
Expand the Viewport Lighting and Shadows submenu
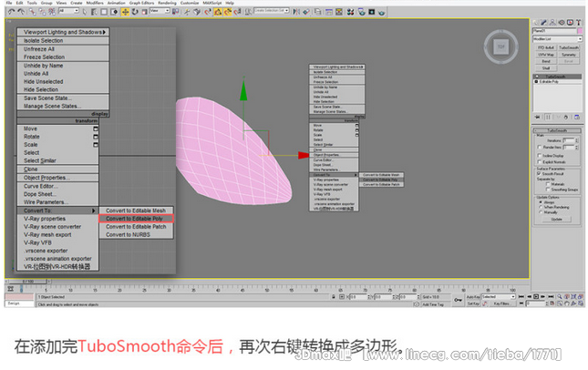point(63,32)
